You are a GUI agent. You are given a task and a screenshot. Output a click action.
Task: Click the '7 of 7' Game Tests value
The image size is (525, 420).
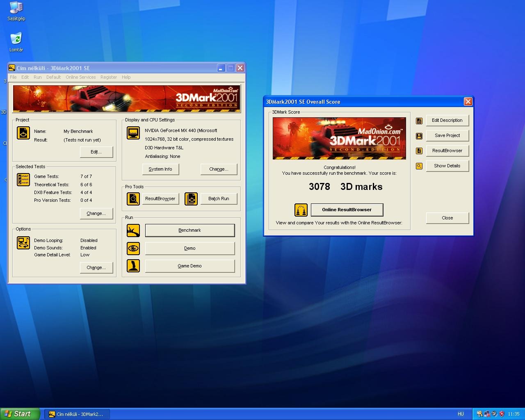point(86,176)
